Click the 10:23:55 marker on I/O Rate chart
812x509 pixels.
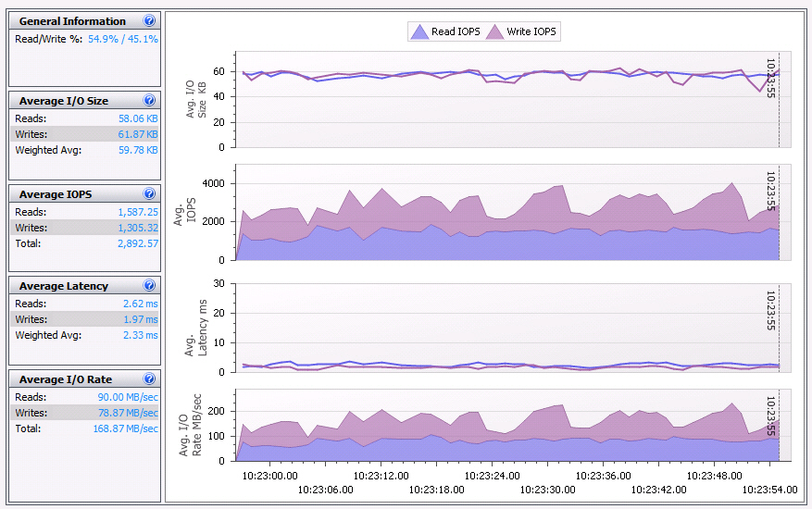(x=770, y=416)
